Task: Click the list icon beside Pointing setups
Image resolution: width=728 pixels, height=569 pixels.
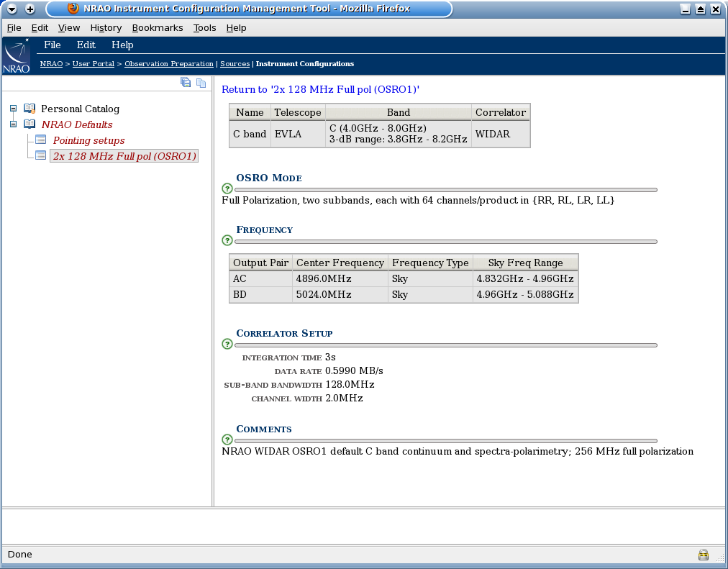Action: (40, 140)
